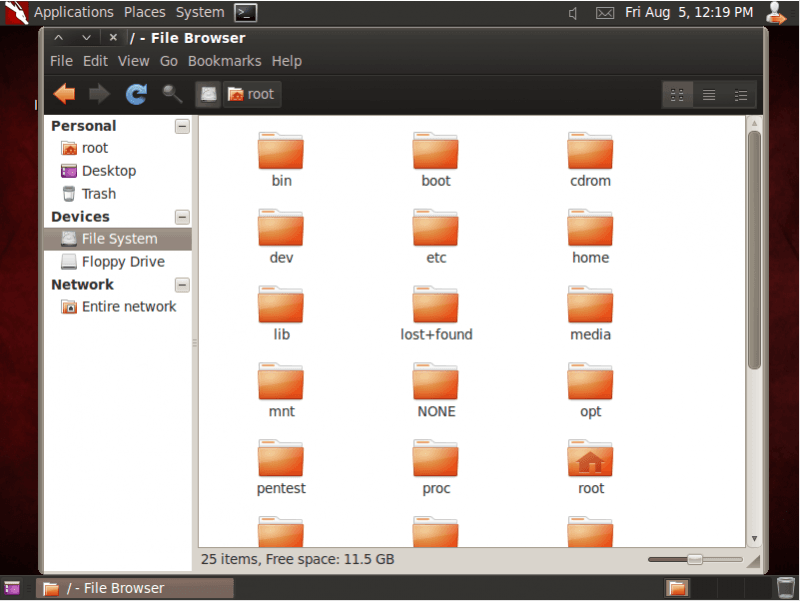Screen dimensions: 800x601
Task: Click the gray forward arrow
Action: [99, 94]
